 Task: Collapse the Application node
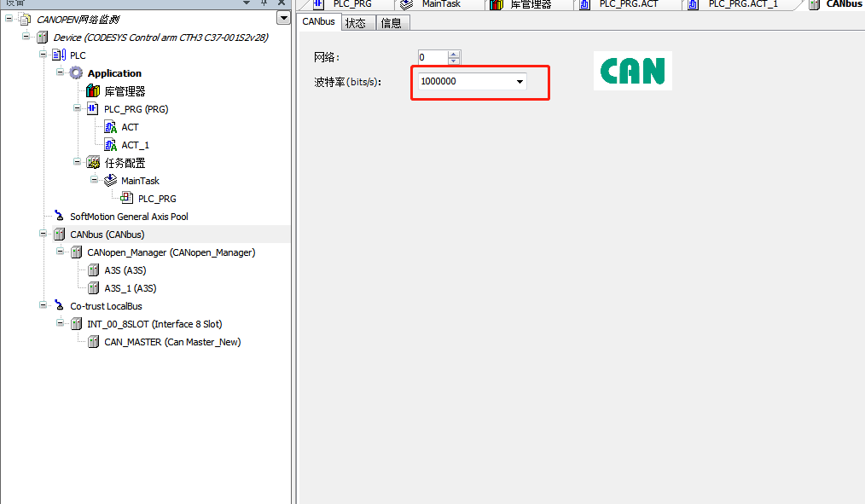[60, 72]
